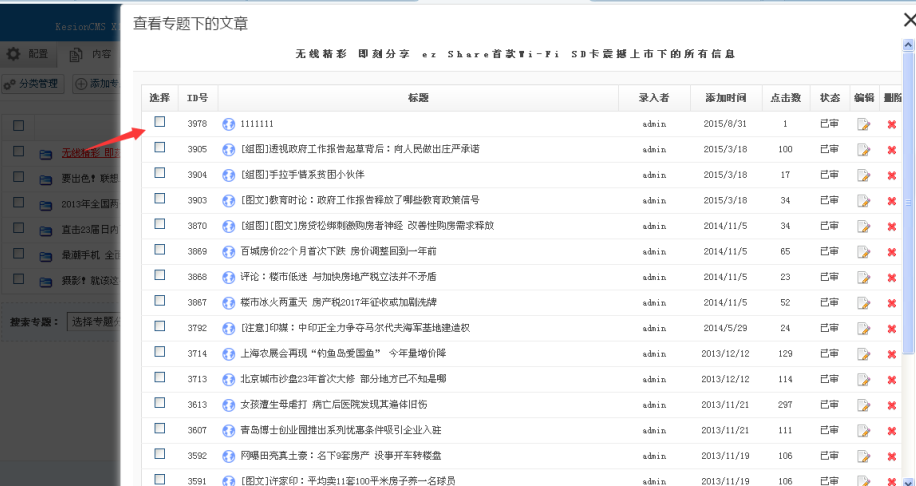
Task: Delete article 3905 using red X icon
Action: click(891, 150)
